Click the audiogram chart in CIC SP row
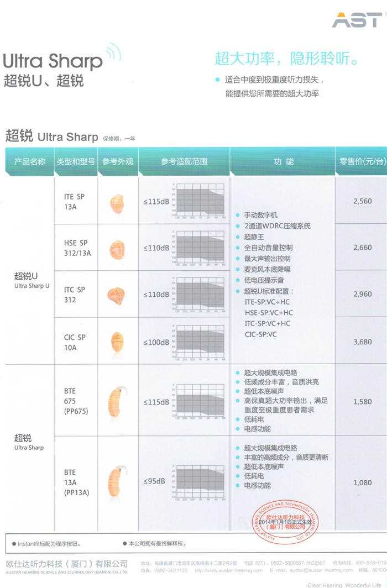This screenshot has width=387, height=588. (x=199, y=342)
